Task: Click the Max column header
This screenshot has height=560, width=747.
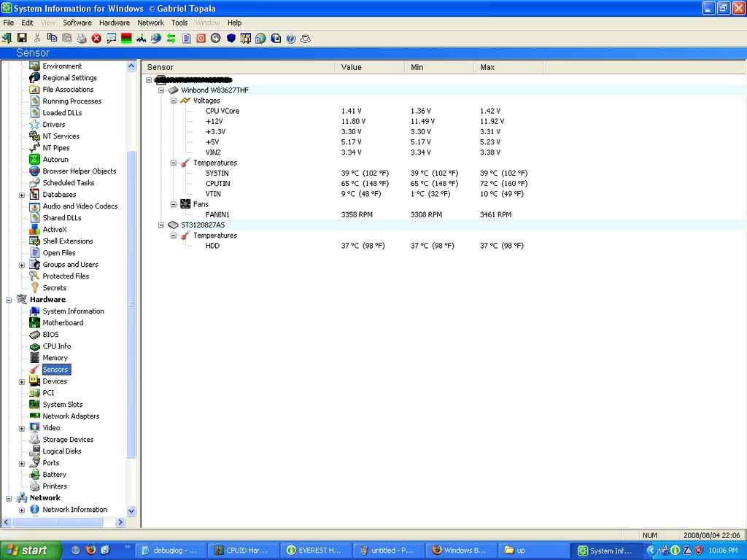Action: (508, 67)
